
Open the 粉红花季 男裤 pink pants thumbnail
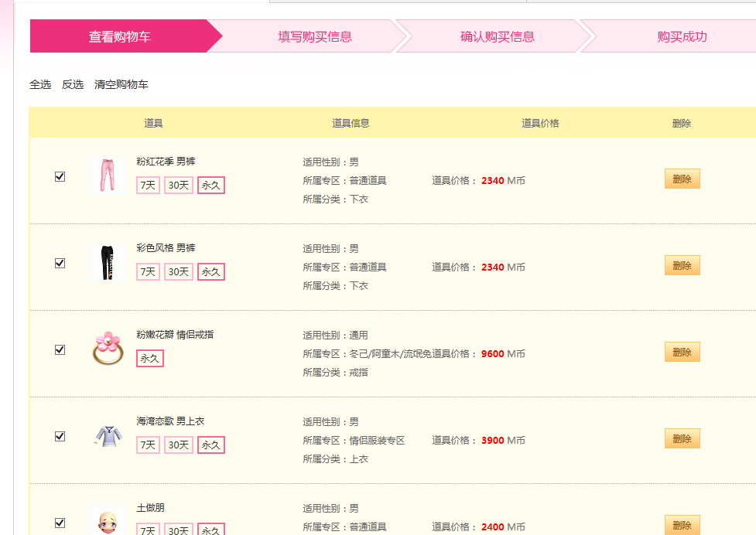pos(108,175)
